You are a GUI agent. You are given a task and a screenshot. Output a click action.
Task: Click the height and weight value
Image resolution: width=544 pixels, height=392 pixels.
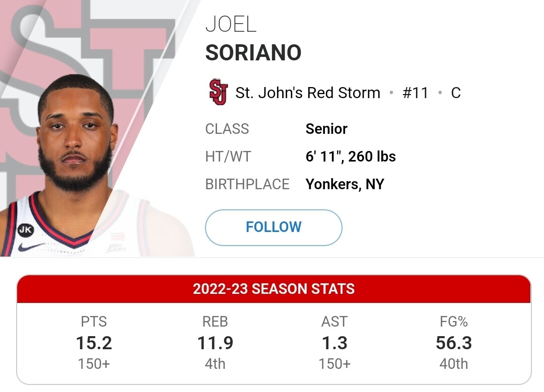pos(351,156)
